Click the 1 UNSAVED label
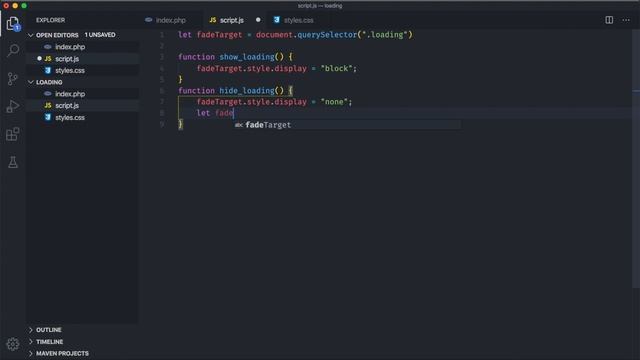This screenshot has height=360, width=640. pyautogui.click(x=100, y=35)
